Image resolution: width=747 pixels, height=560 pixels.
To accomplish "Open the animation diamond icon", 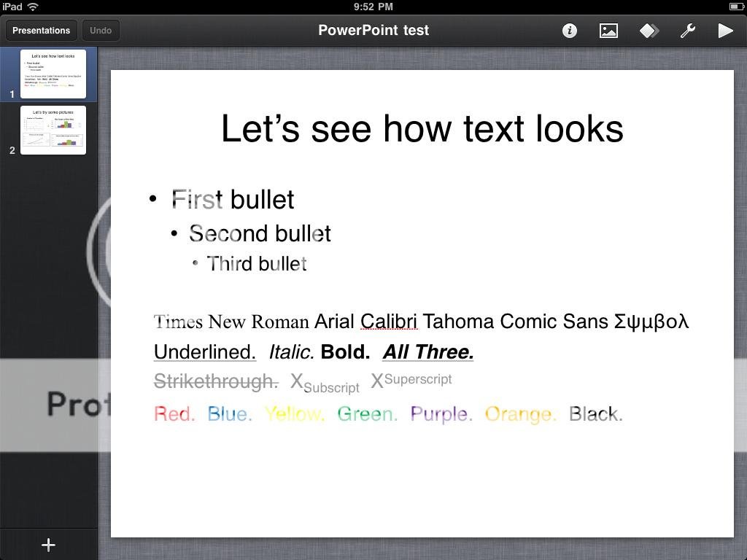I will (x=649, y=31).
